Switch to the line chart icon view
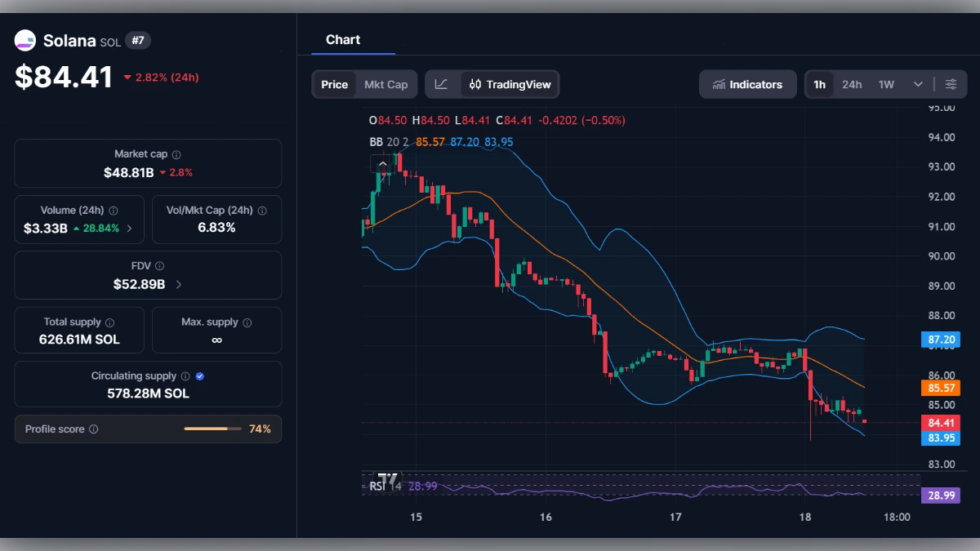Image resolution: width=980 pixels, height=551 pixels. coord(441,84)
